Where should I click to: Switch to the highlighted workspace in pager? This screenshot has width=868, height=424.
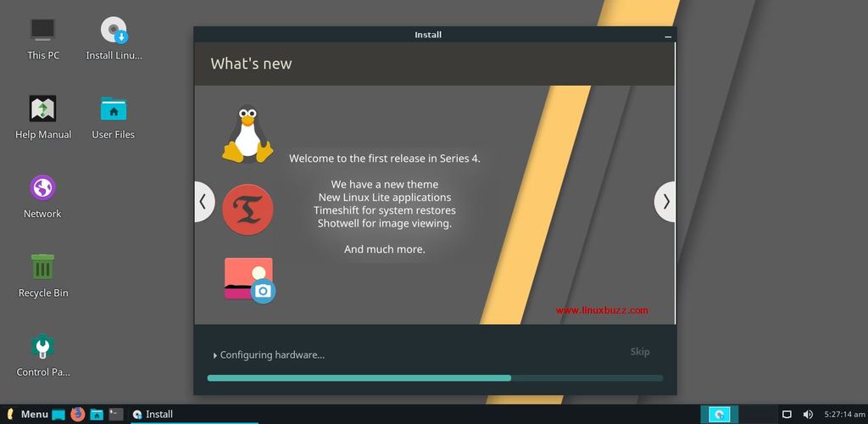pos(719,414)
